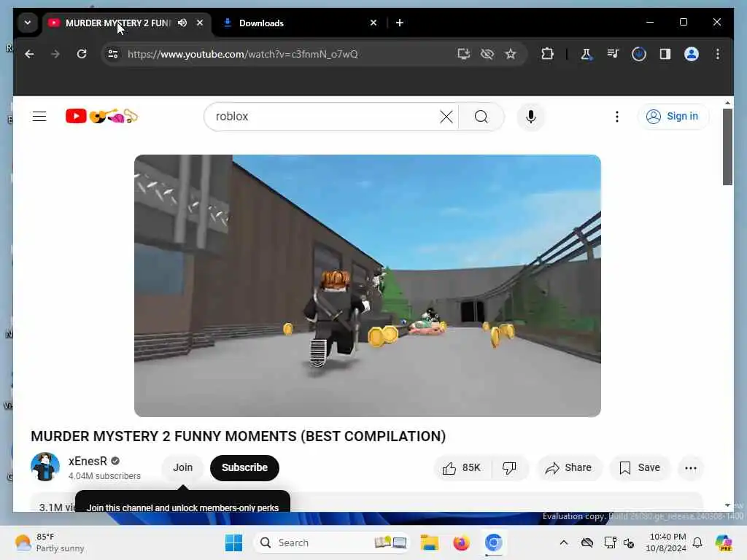Open more actions ellipsis below video
This screenshot has width=747, height=560.
click(691, 468)
